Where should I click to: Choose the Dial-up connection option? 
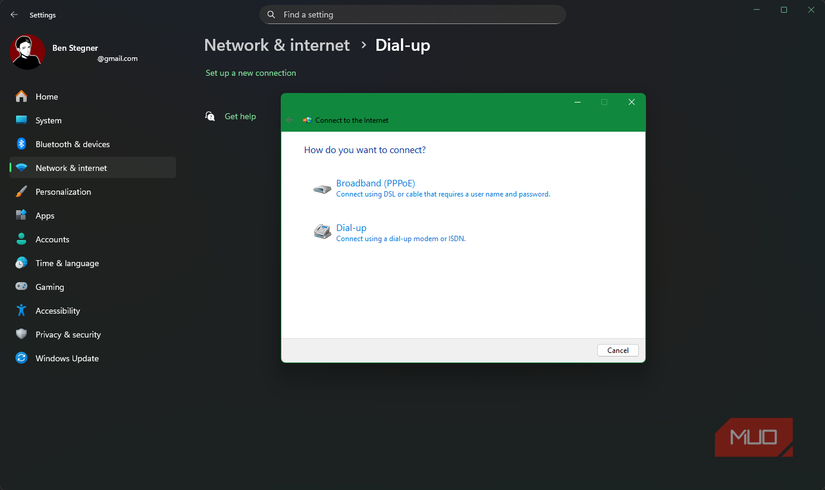(351, 228)
